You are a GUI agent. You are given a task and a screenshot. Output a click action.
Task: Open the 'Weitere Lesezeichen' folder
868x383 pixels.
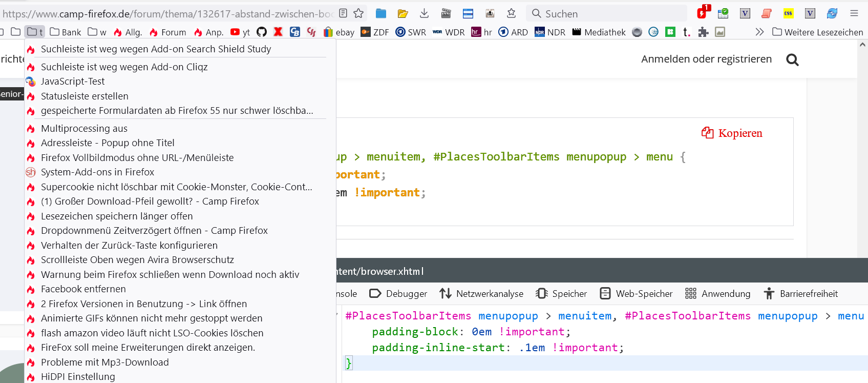(x=818, y=32)
